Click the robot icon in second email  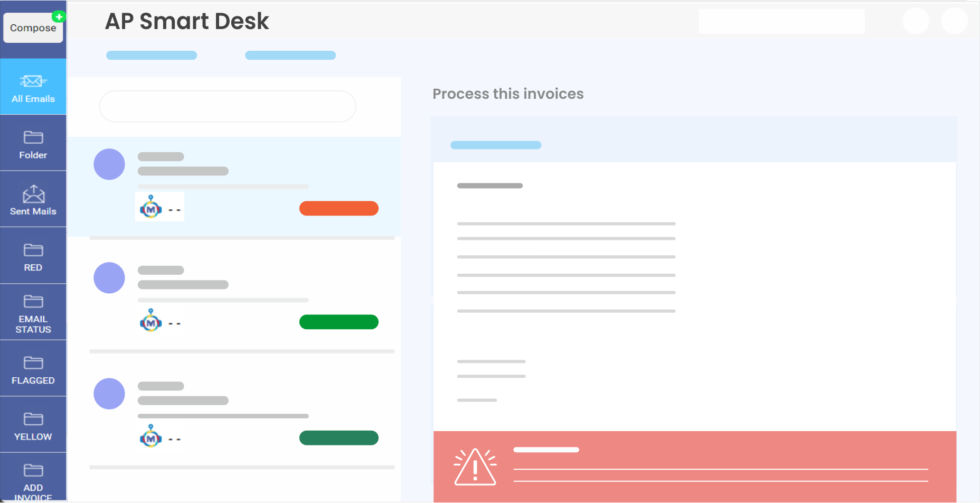click(x=151, y=321)
